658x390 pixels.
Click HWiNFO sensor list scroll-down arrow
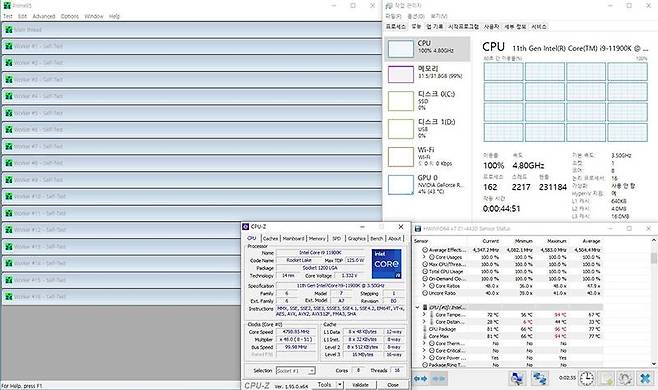click(654, 364)
